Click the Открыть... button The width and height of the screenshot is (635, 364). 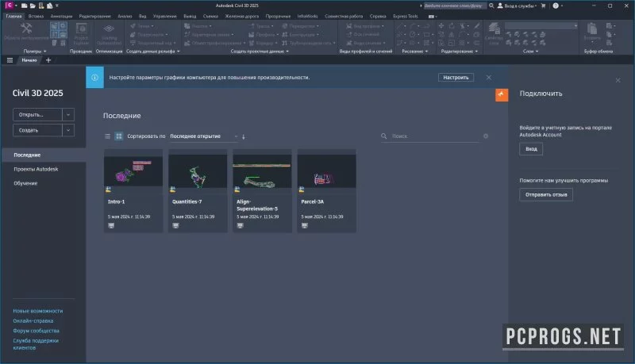(x=37, y=115)
